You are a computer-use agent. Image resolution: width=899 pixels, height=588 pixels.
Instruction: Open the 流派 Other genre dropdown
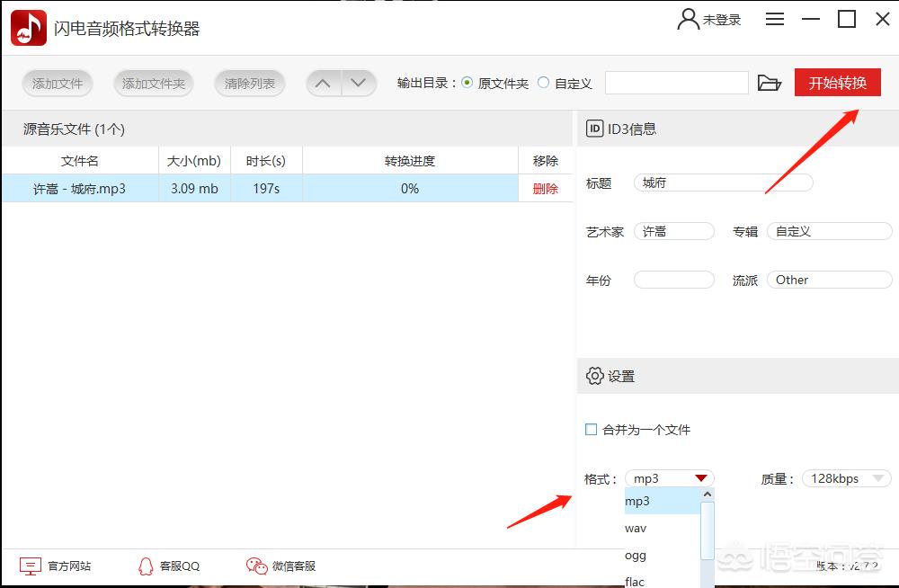pyautogui.click(x=828, y=280)
